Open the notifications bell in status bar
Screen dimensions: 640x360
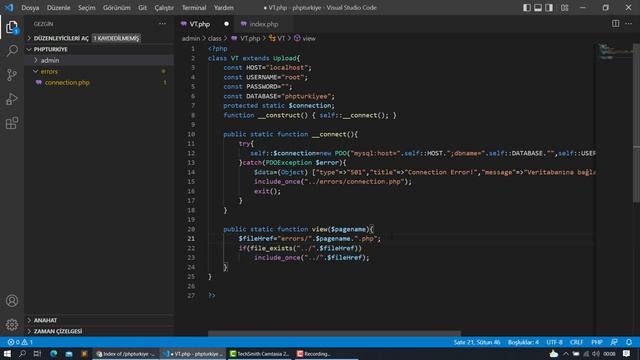click(629, 342)
